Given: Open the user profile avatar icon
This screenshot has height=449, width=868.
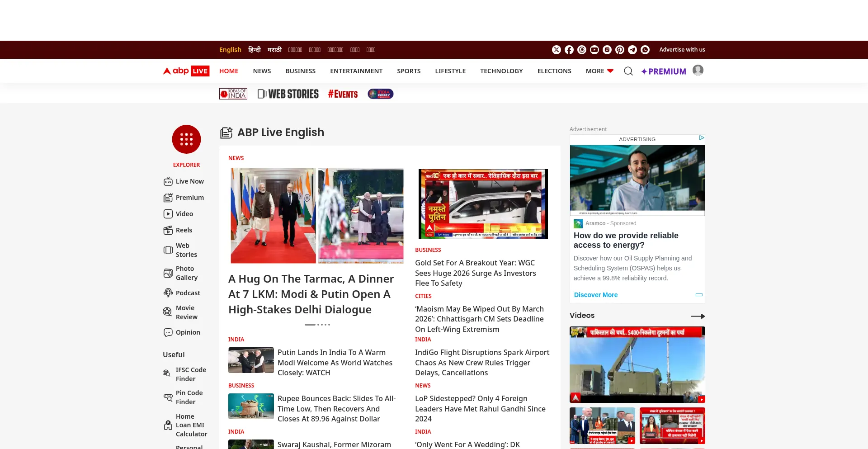Looking at the screenshot, I should point(698,71).
